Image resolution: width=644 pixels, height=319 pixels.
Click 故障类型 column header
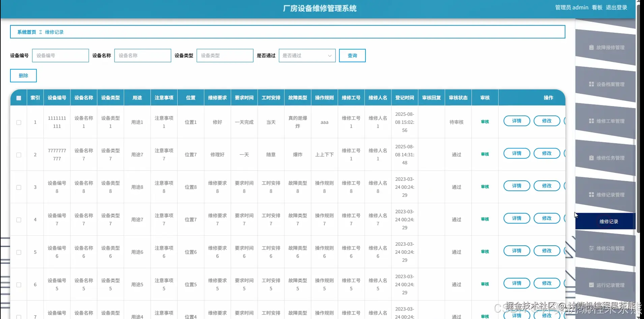(x=298, y=98)
